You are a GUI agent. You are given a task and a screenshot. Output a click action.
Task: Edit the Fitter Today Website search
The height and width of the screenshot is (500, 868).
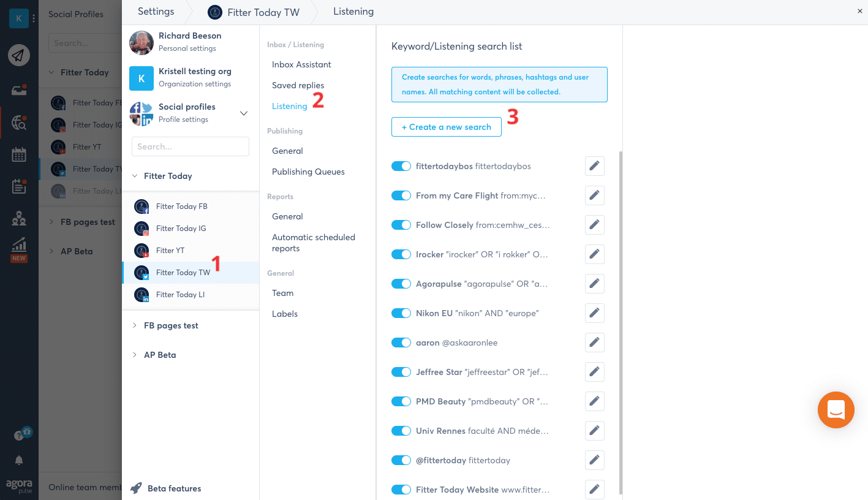click(594, 490)
